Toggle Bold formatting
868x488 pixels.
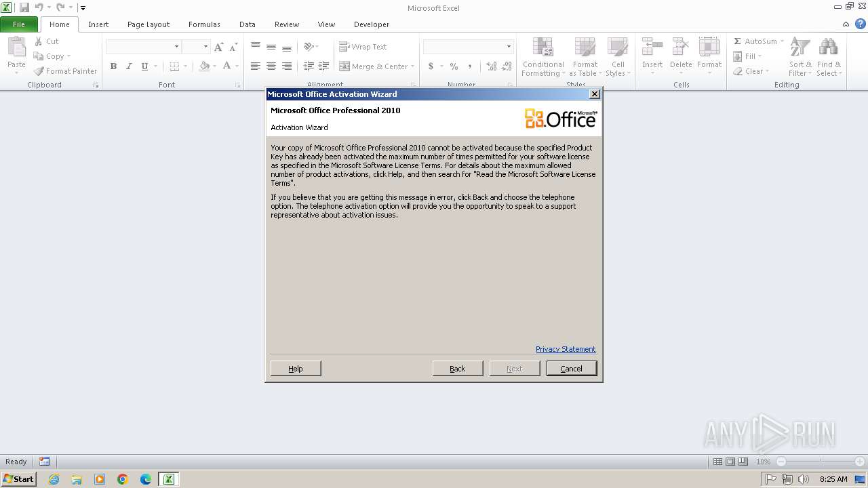[113, 66]
